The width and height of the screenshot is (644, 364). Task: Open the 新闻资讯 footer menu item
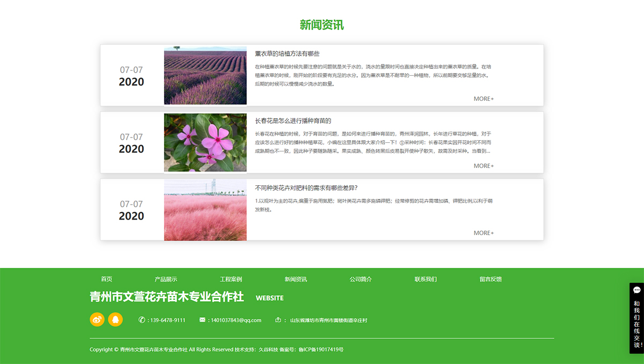296,279
